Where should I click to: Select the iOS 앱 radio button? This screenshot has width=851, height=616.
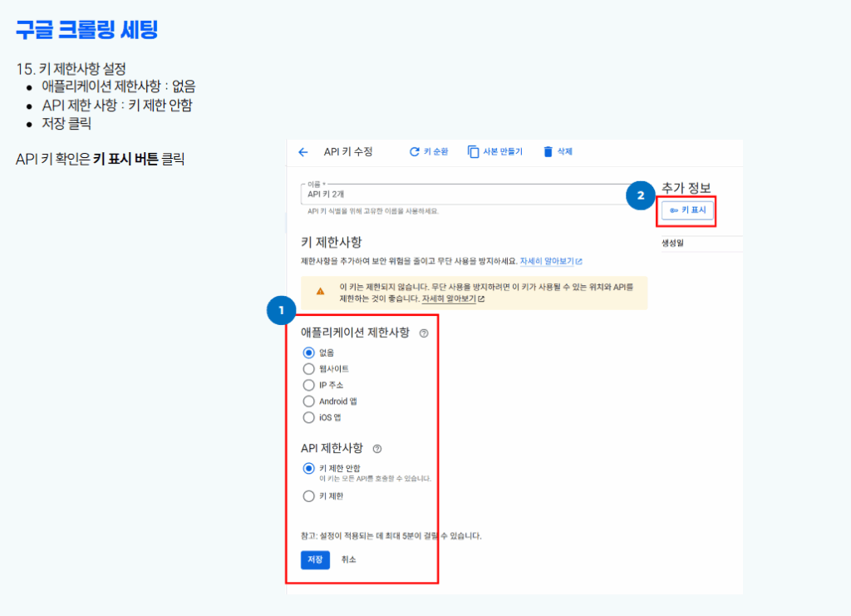(307, 417)
